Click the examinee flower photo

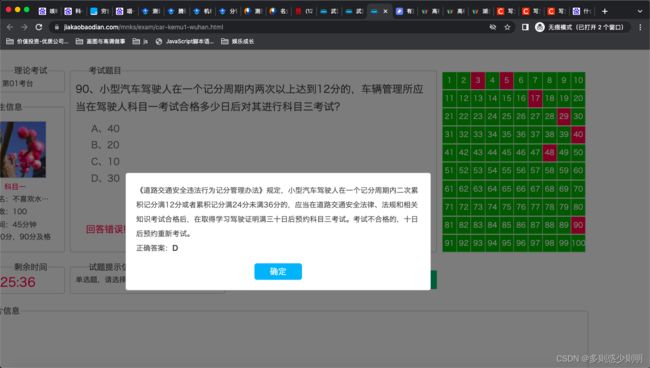pos(23,150)
